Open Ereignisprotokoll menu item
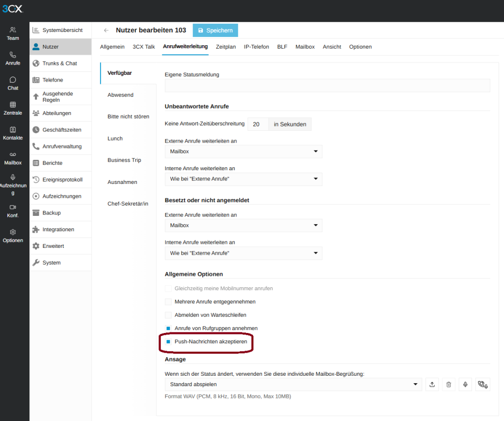The height and width of the screenshot is (421, 504). point(61,180)
